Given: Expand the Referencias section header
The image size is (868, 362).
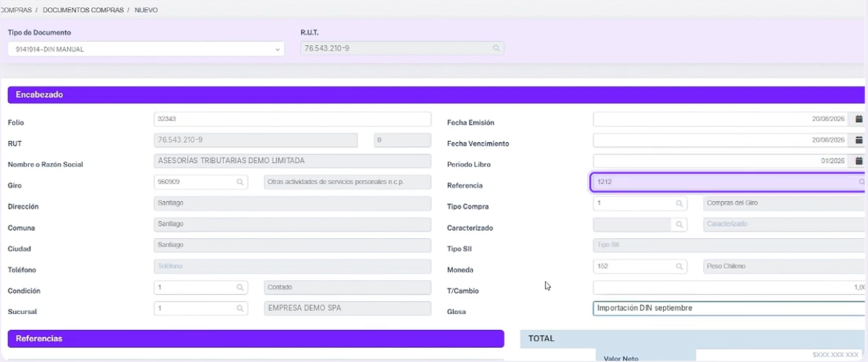Looking at the screenshot, I should [255, 338].
